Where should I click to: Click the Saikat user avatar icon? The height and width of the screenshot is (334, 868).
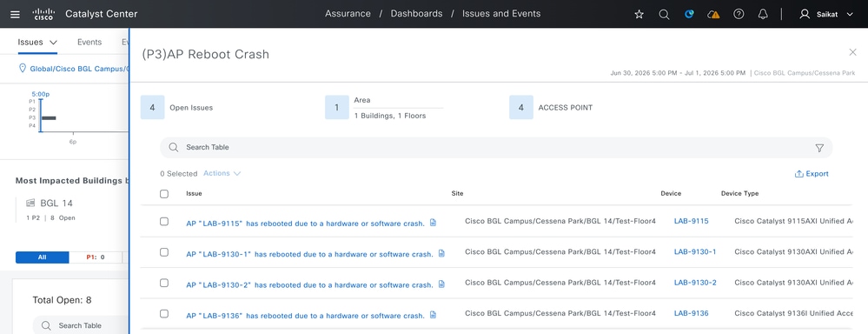805,15
